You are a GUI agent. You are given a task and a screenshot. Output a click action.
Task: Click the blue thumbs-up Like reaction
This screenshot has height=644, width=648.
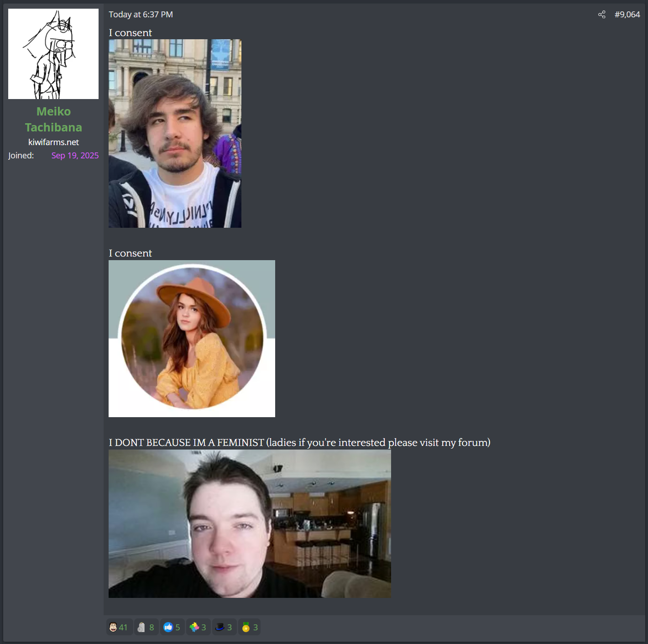[168, 627]
